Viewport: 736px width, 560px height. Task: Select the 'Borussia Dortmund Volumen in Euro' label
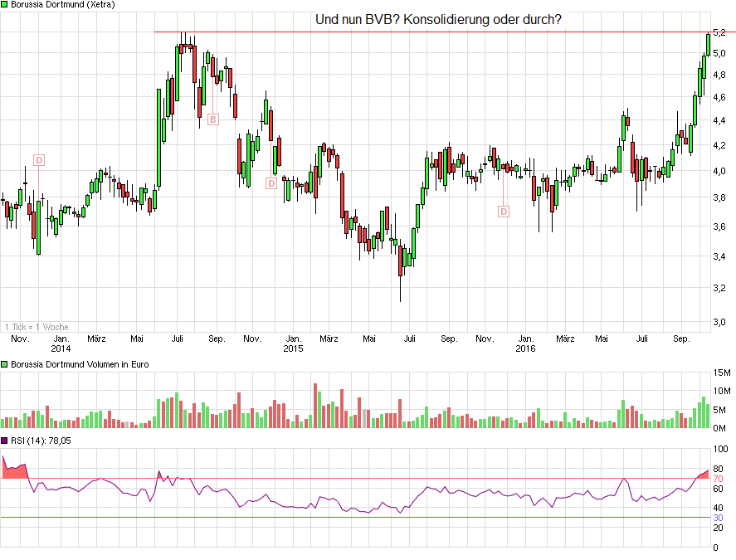pos(80,364)
